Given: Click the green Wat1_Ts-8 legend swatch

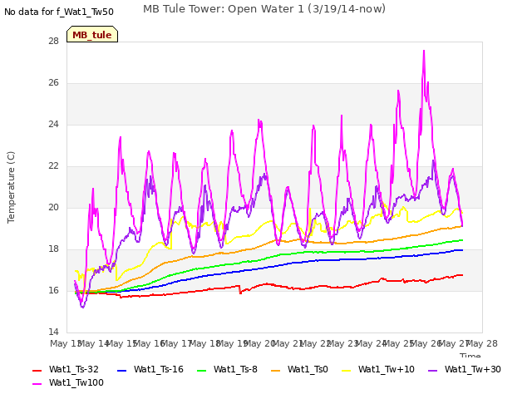Looking at the screenshot, I should pos(202,370).
